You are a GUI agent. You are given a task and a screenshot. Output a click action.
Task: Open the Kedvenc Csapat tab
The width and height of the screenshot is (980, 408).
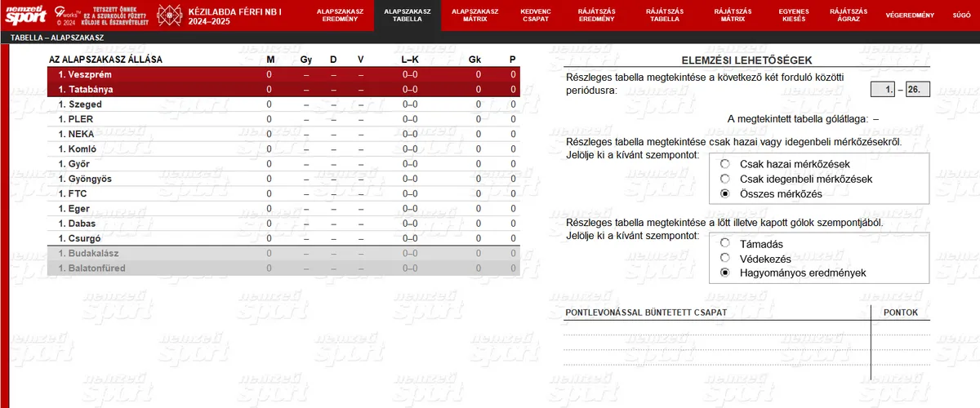[534, 16]
